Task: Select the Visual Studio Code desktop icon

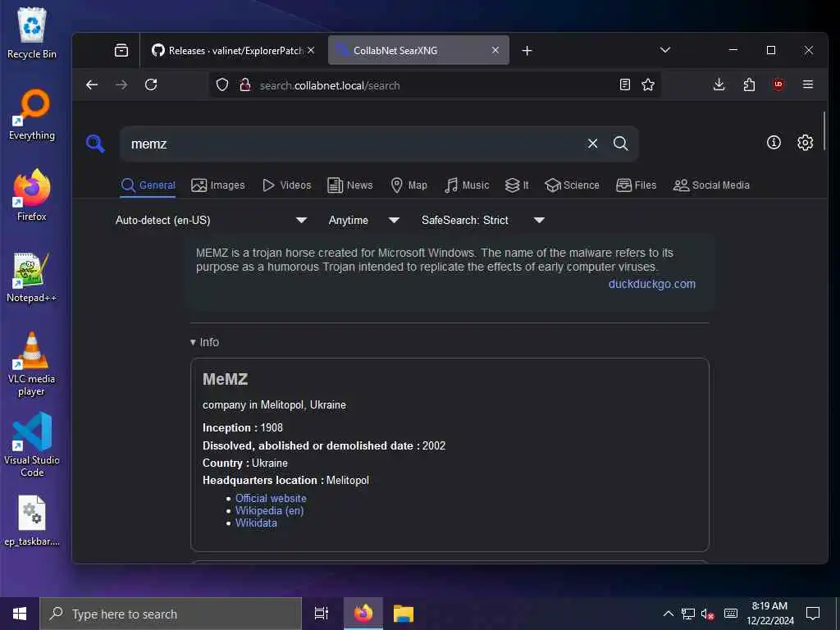Action: point(32,445)
